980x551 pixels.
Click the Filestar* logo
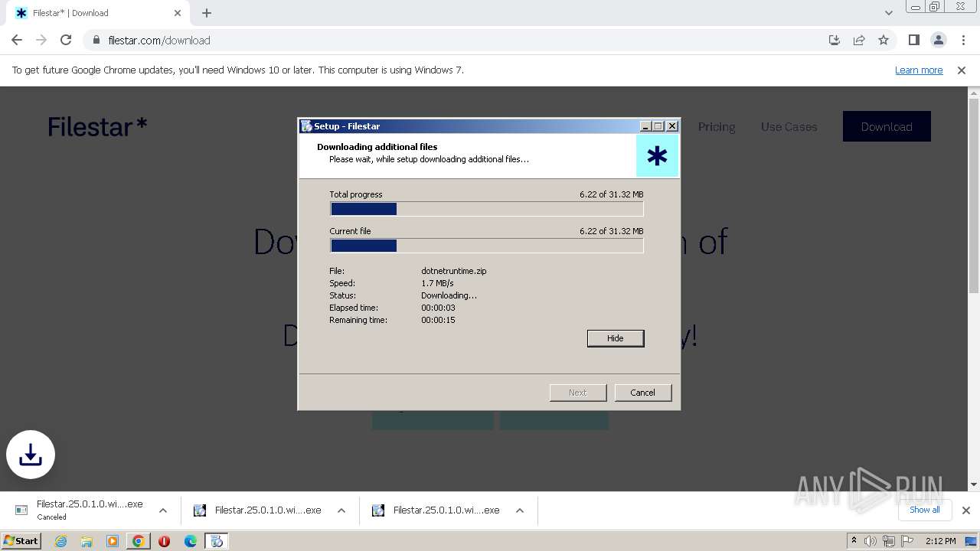click(97, 126)
